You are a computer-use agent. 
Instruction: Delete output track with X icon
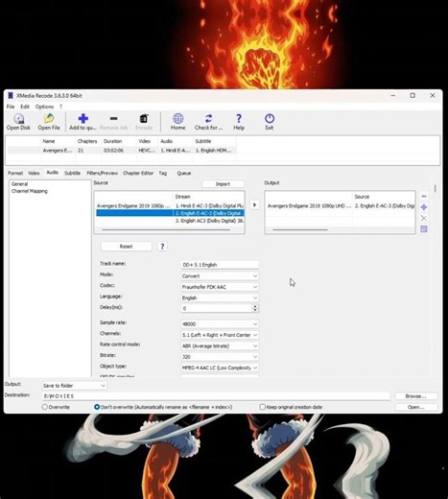424,218
